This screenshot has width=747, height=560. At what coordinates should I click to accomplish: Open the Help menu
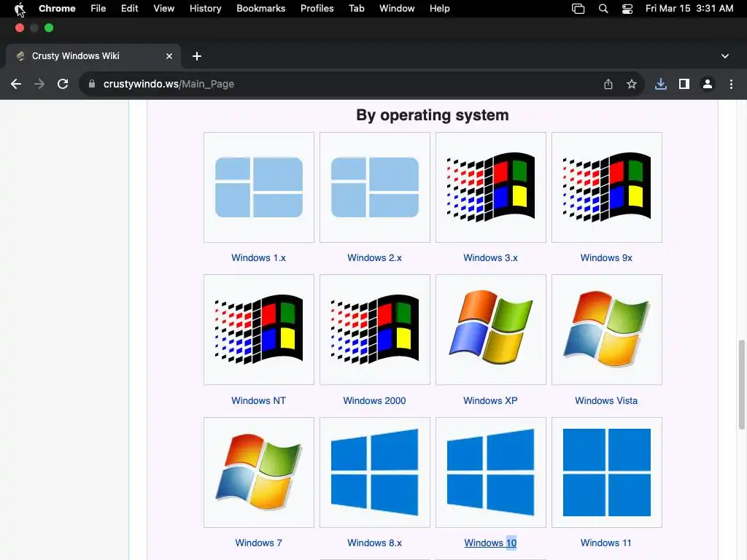[x=440, y=9]
